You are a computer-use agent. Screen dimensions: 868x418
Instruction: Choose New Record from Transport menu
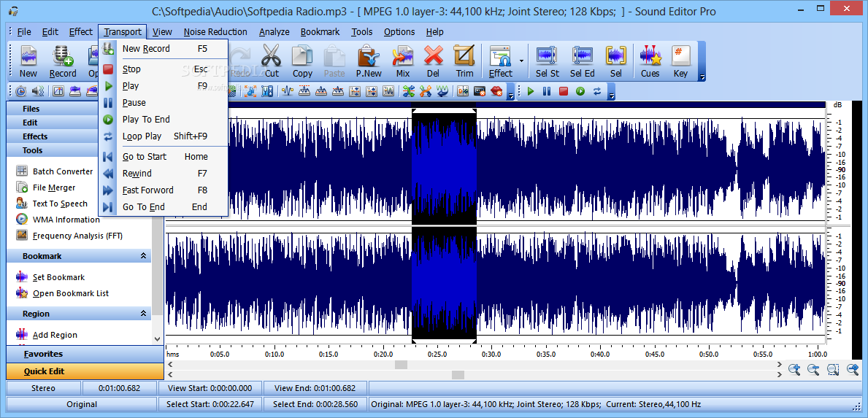[164, 49]
